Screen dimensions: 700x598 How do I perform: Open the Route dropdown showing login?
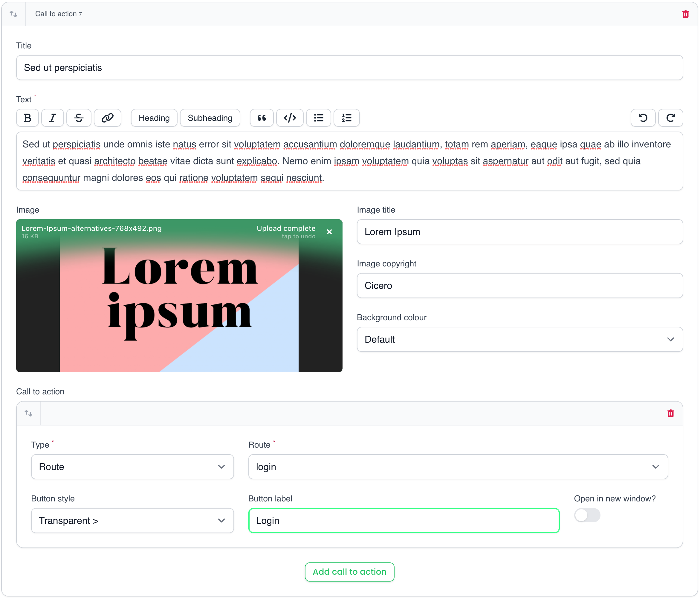[x=458, y=467]
